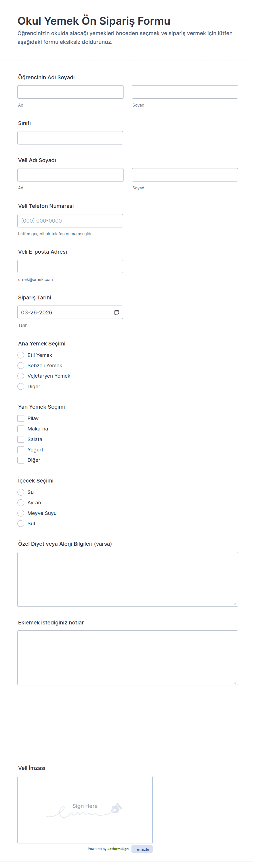
Task: Click the pen icon in signature box
Action: tap(116, 808)
